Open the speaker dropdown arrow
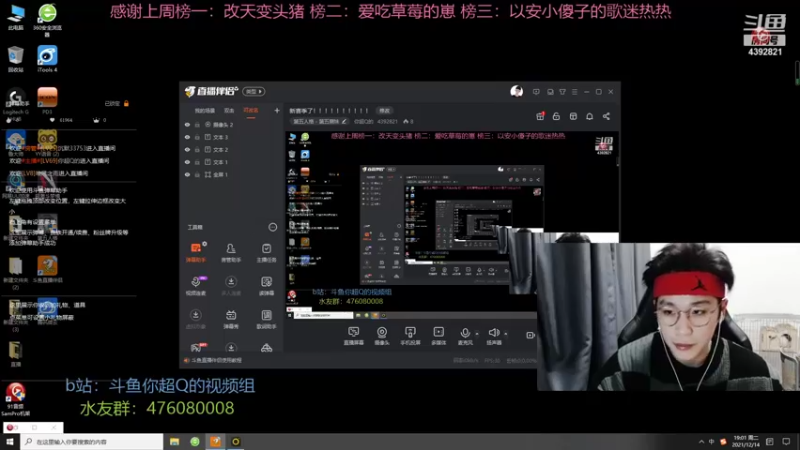 [506, 334]
